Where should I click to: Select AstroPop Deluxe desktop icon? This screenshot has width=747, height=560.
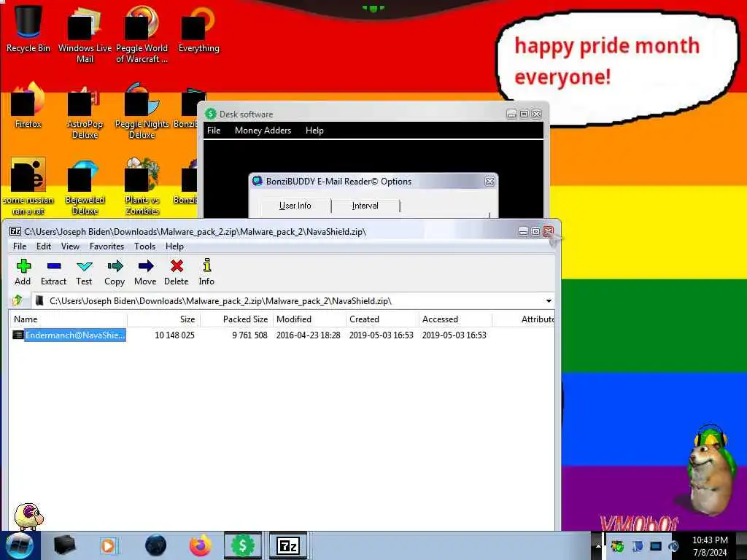(x=85, y=111)
